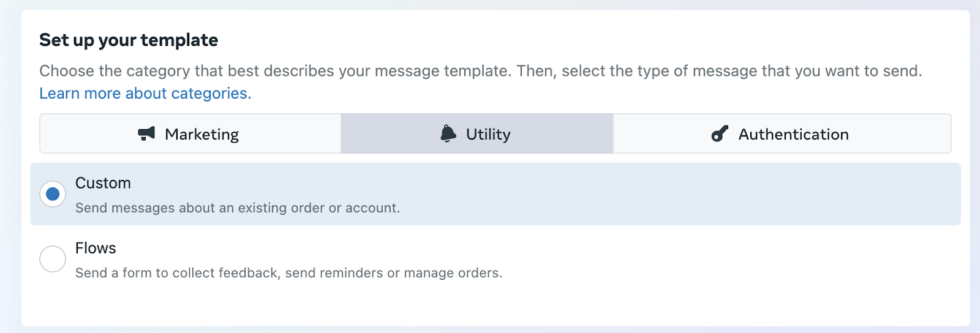Click the key icon on Authentication
Image resolution: width=980 pixels, height=333 pixels.
tap(720, 133)
